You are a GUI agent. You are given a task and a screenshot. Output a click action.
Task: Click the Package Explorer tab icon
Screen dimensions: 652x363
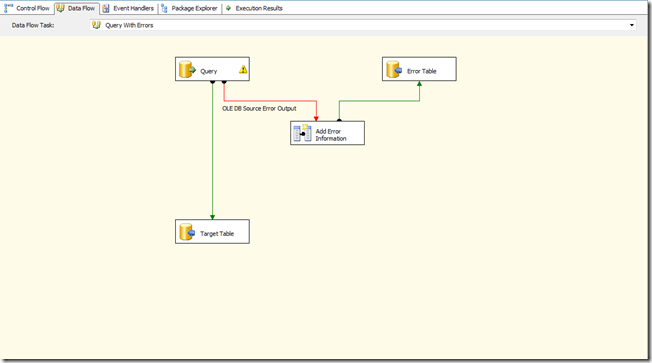[x=164, y=8]
